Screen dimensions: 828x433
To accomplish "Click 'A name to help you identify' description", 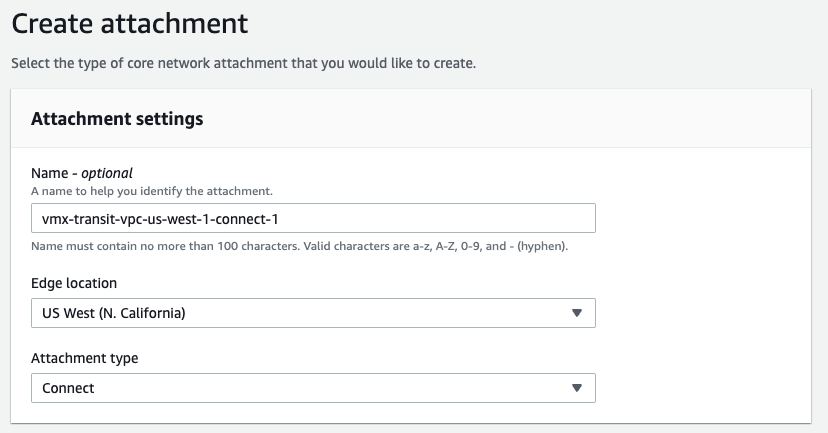I will coord(152,191).
